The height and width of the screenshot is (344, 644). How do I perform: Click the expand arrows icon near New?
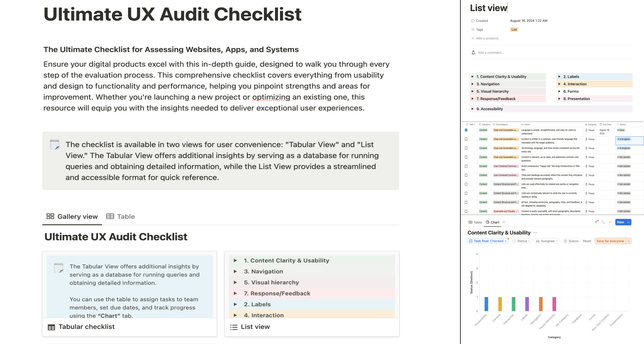(603, 222)
